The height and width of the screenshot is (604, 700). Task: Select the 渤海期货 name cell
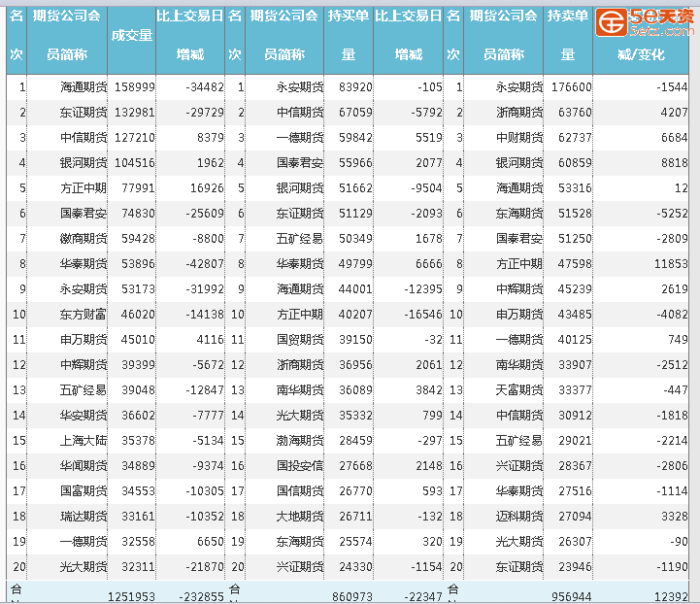click(x=300, y=441)
